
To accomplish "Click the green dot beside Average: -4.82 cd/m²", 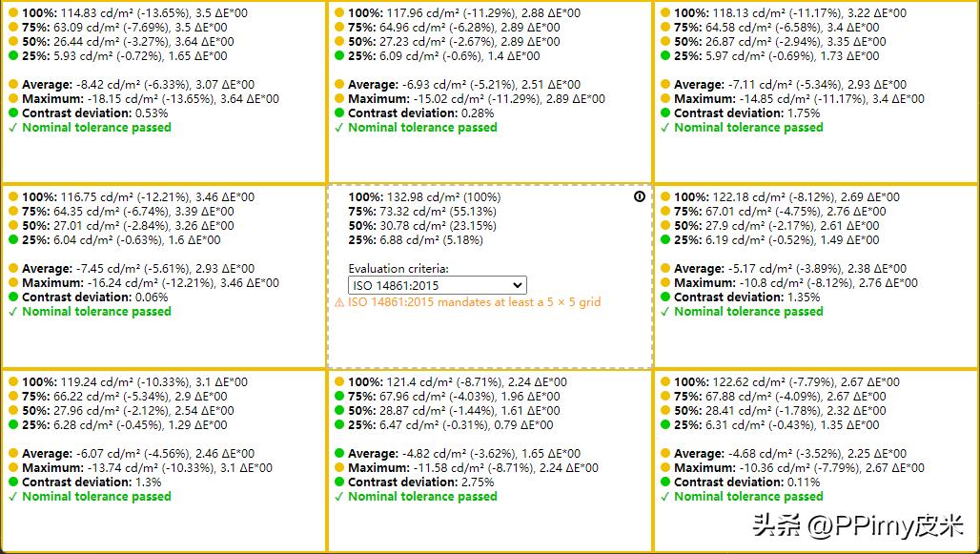I will click(339, 453).
